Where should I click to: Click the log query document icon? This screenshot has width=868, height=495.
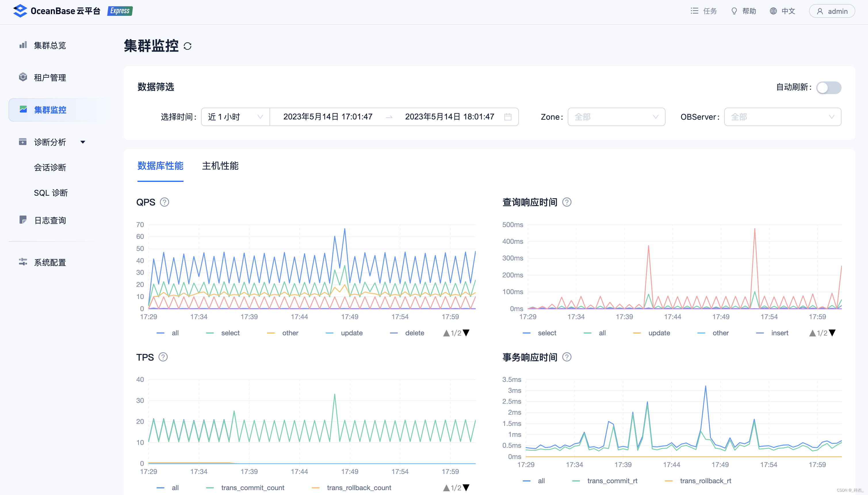click(x=23, y=220)
